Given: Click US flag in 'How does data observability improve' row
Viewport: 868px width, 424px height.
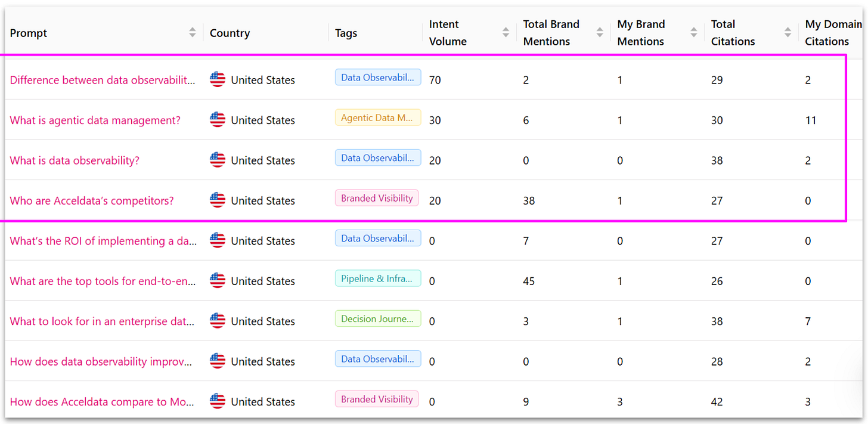Looking at the screenshot, I should click(x=218, y=361).
